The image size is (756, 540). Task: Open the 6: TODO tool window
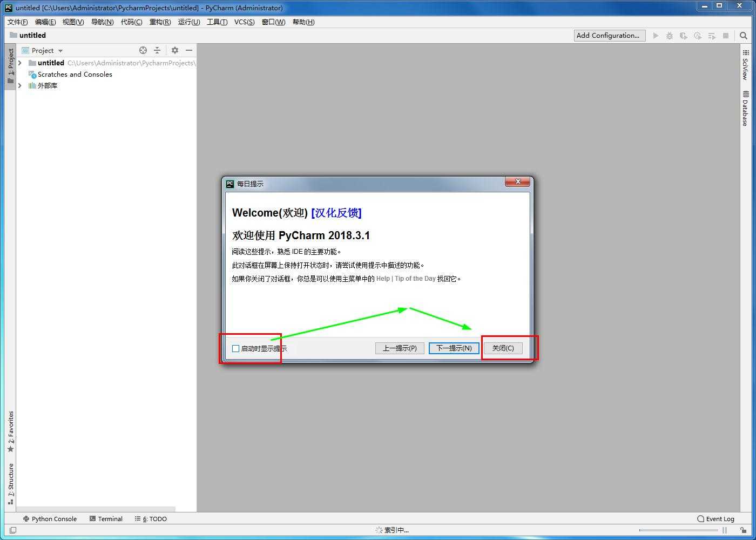[151, 519]
